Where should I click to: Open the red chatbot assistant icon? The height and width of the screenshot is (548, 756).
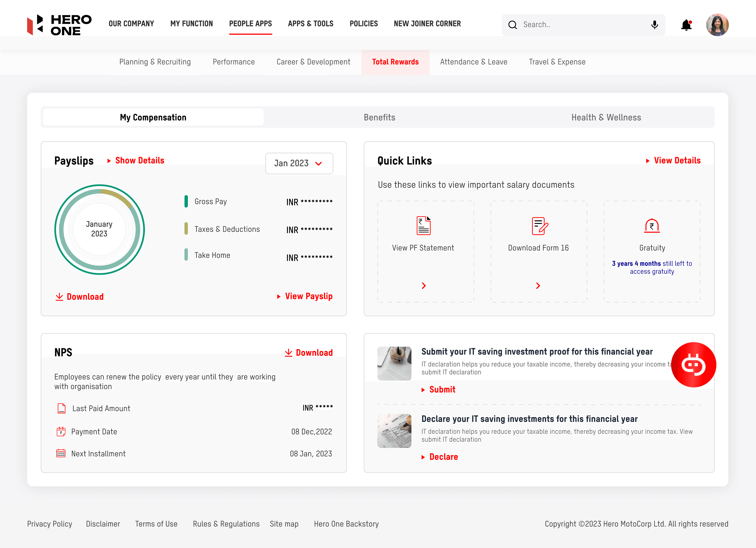click(x=693, y=364)
